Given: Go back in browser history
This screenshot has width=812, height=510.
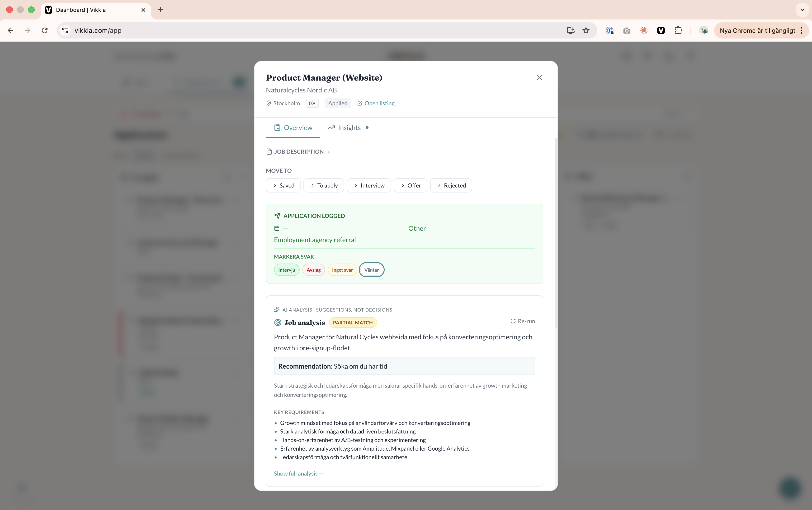Looking at the screenshot, I should [x=10, y=30].
